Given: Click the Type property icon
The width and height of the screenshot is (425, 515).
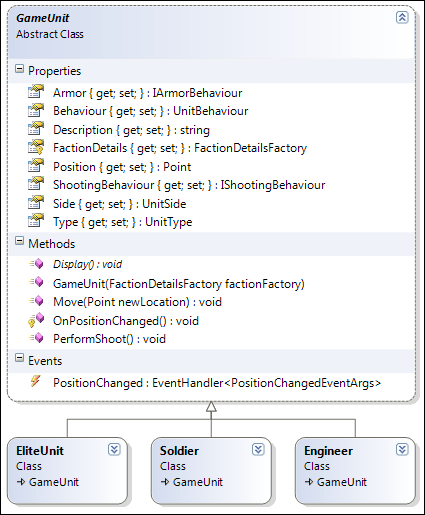Looking at the screenshot, I should [36, 221].
